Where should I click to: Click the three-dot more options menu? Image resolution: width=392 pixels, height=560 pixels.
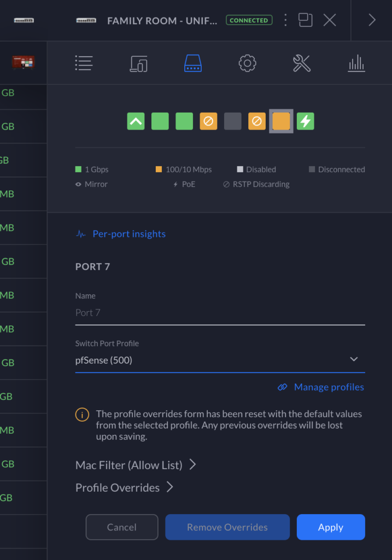pos(285,21)
